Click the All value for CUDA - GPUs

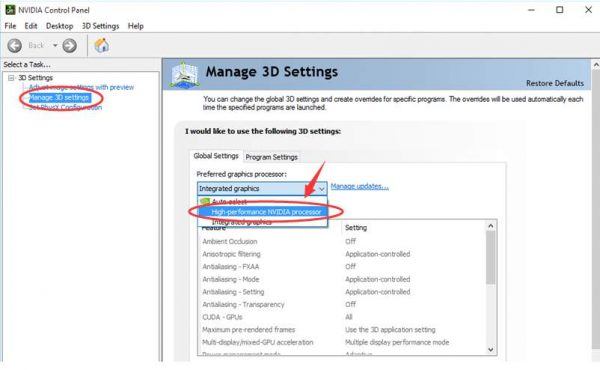point(349,317)
